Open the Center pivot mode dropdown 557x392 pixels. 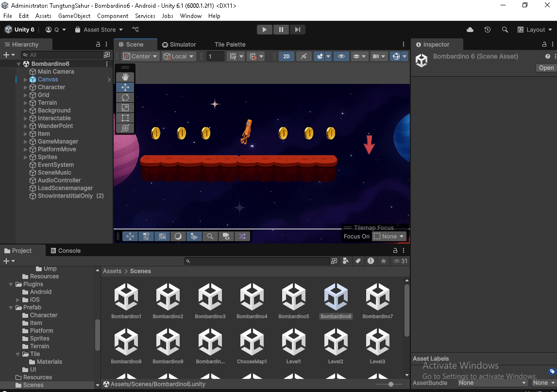pos(140,56)
